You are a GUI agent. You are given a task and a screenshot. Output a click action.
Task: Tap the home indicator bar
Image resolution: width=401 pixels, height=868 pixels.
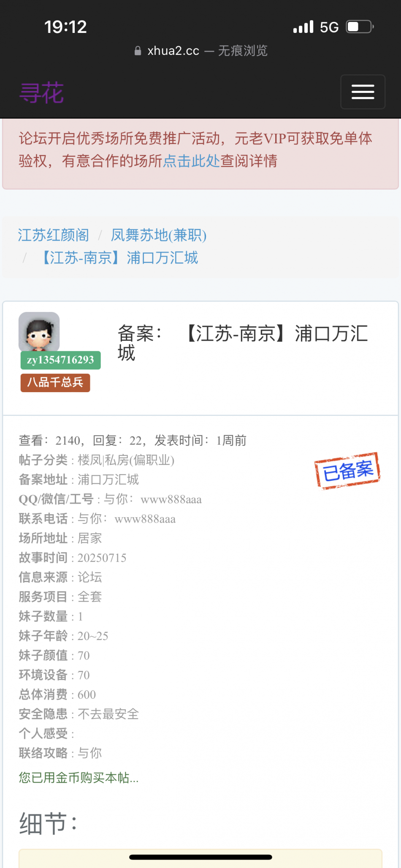[x=200, y=857]
